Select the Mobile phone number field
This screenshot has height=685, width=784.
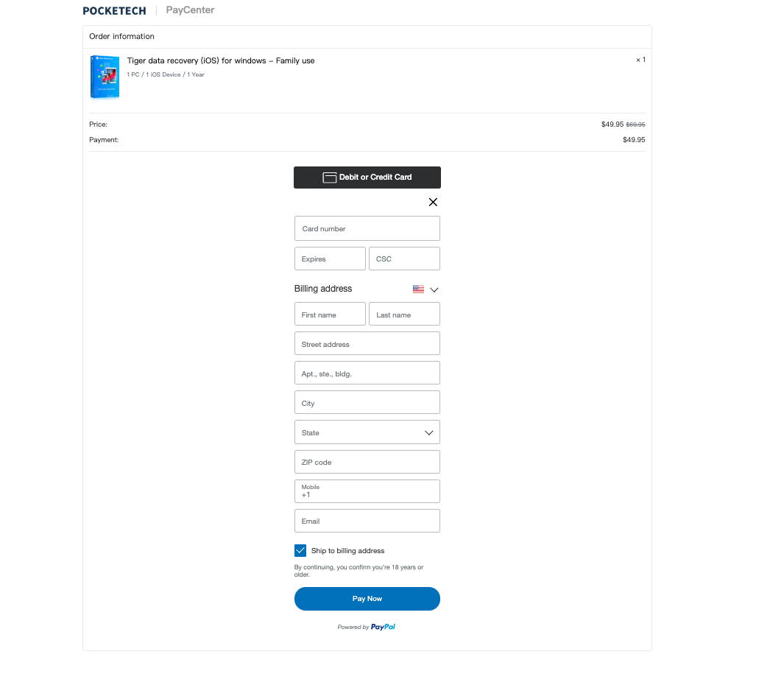tap(367, 491)
